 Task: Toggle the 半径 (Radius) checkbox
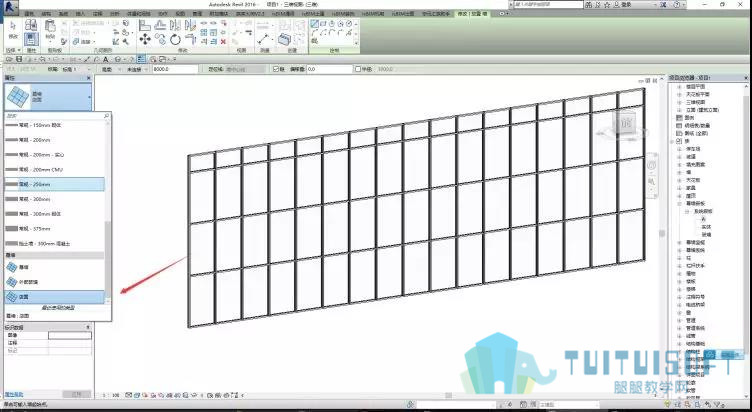pyautogui.click(x=358, y=69)
